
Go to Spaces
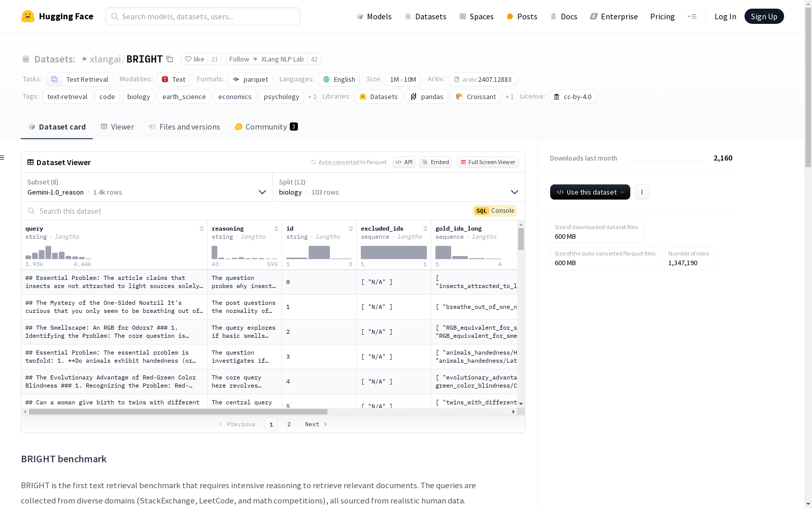click(477, 16)
